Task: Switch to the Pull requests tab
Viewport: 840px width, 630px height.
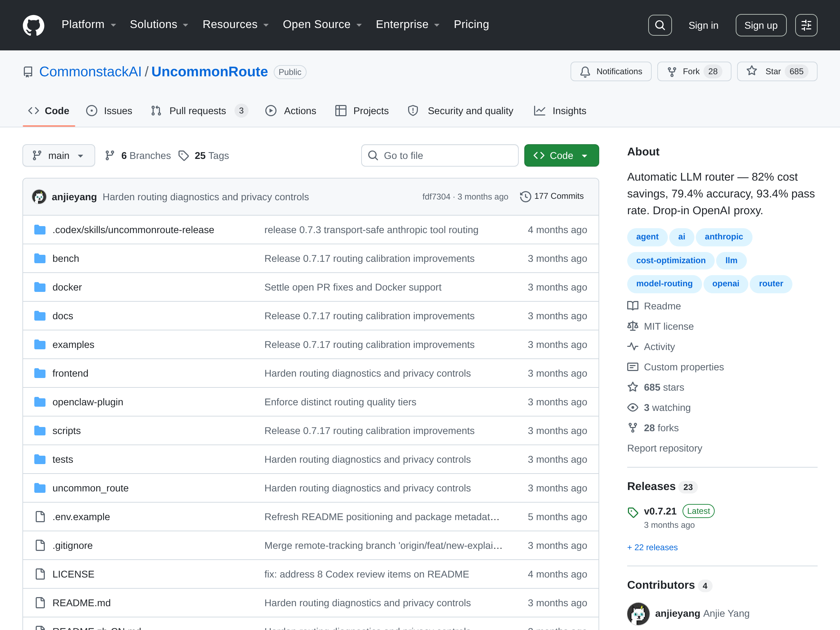Action: [x=199, y=111]
